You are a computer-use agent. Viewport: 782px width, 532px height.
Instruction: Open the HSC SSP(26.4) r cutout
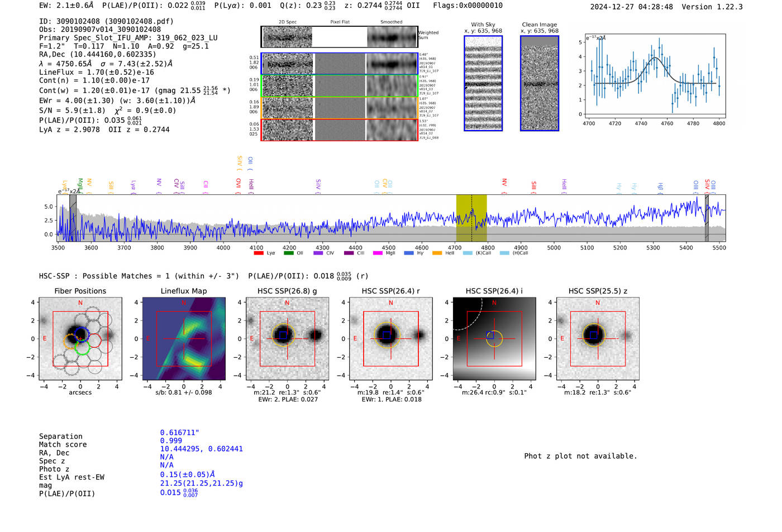point(390,339)
